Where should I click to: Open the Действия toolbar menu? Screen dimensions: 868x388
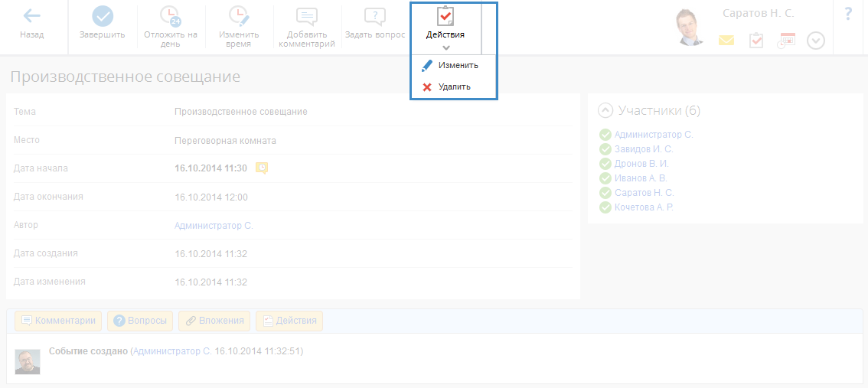tap(445, 28)
